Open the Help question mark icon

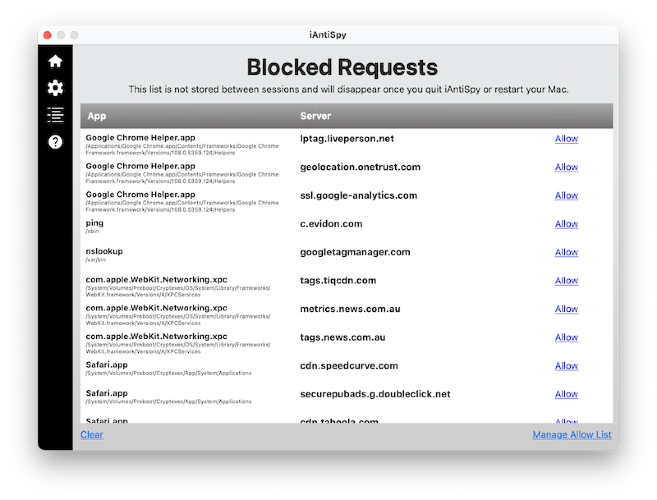point(55,142)
